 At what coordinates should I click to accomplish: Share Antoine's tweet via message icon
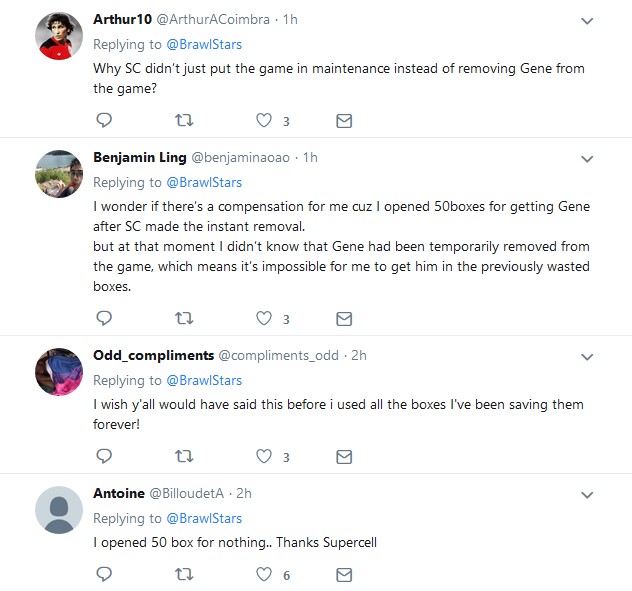pyautogui.click(x=343, y=574)
